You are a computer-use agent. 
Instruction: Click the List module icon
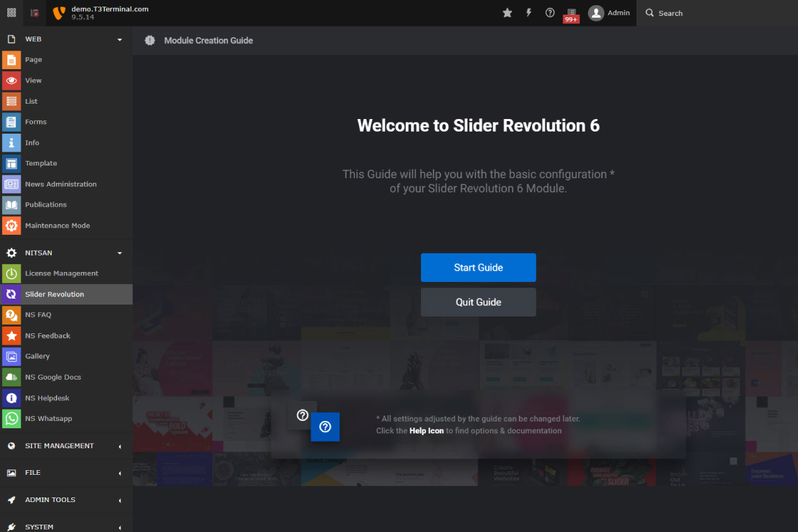click(11, 101)
